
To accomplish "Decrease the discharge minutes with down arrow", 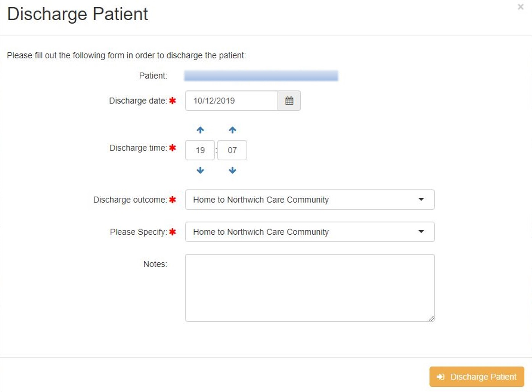I will (x=232, y=170).
